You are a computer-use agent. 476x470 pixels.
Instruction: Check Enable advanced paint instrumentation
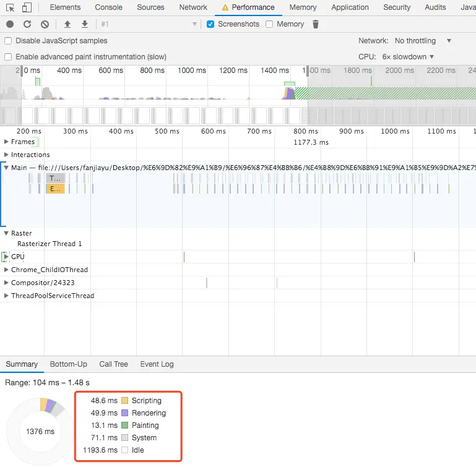coord(8,57)
